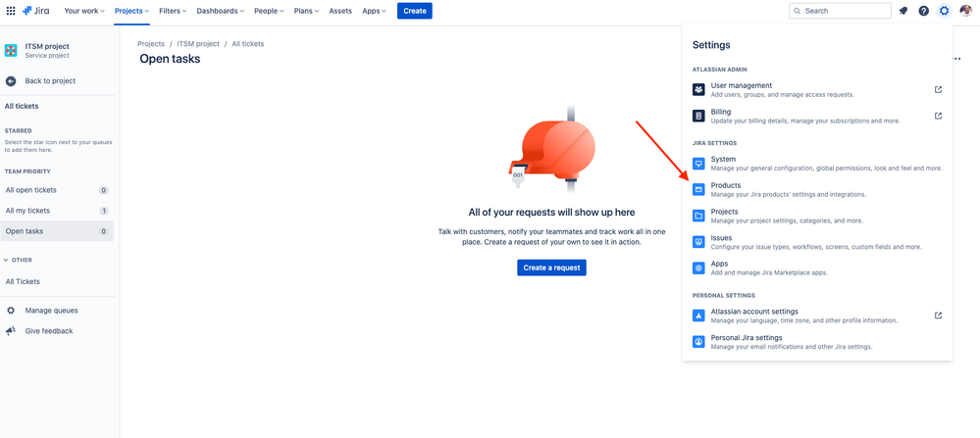
Task: Open Assets in the top navigation
Action: point(340,11)
